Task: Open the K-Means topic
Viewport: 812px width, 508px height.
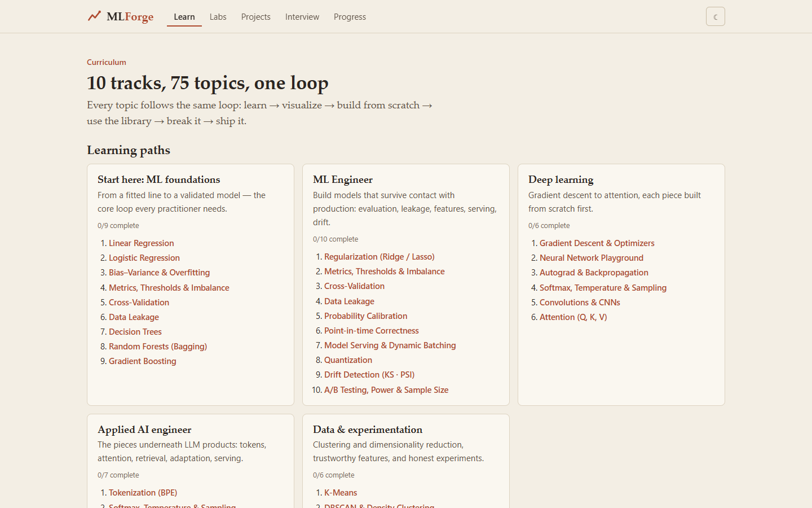Action: coord(341,493)
